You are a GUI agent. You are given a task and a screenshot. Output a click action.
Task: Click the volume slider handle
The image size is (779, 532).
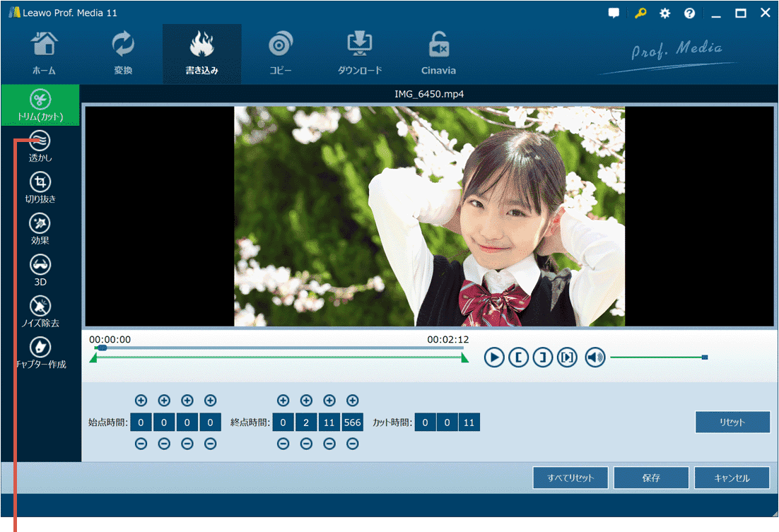[x=705, y=357]
